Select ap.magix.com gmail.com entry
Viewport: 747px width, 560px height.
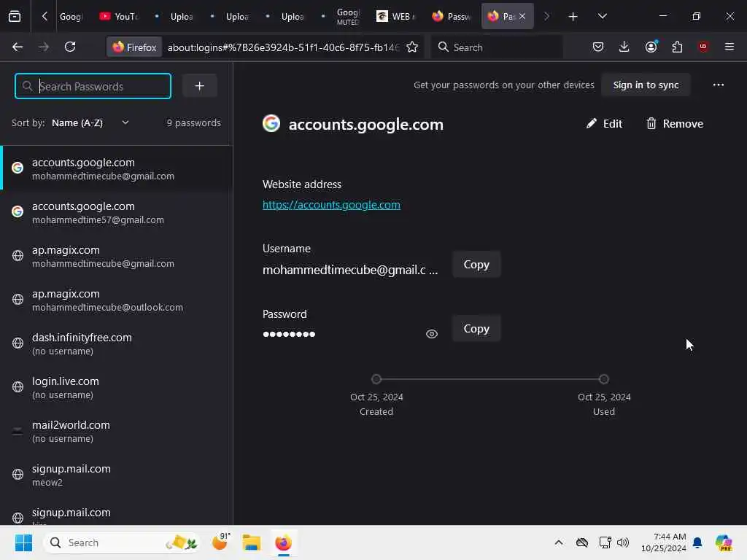116,256
